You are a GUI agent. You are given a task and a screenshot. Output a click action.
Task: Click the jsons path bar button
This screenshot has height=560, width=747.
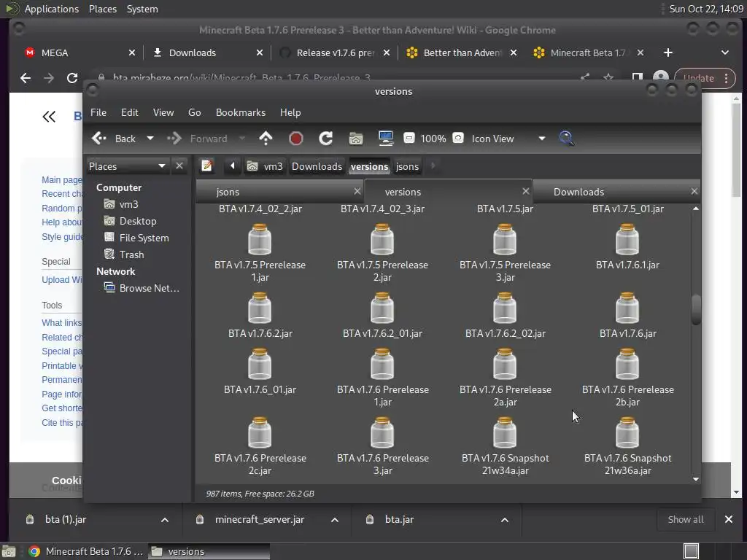[x=407, y=166]
